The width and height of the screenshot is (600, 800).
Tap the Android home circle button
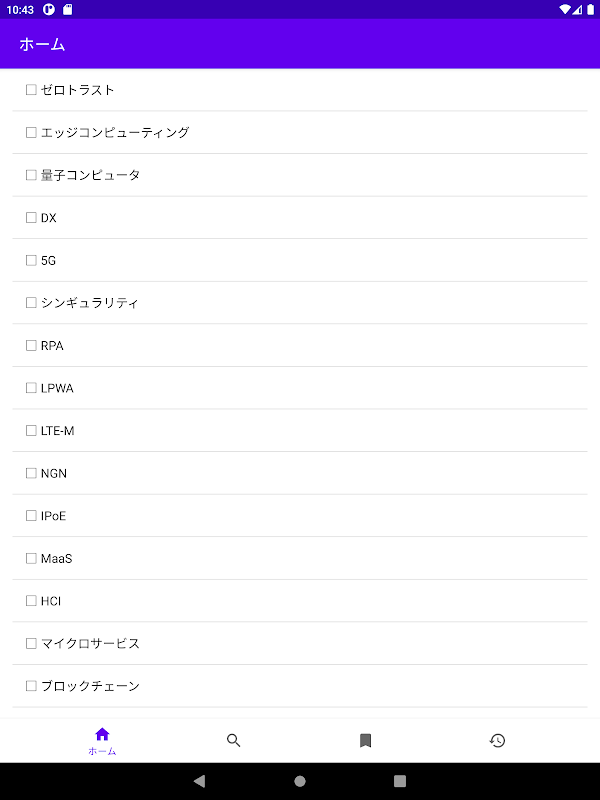click(x=300, y=781)
